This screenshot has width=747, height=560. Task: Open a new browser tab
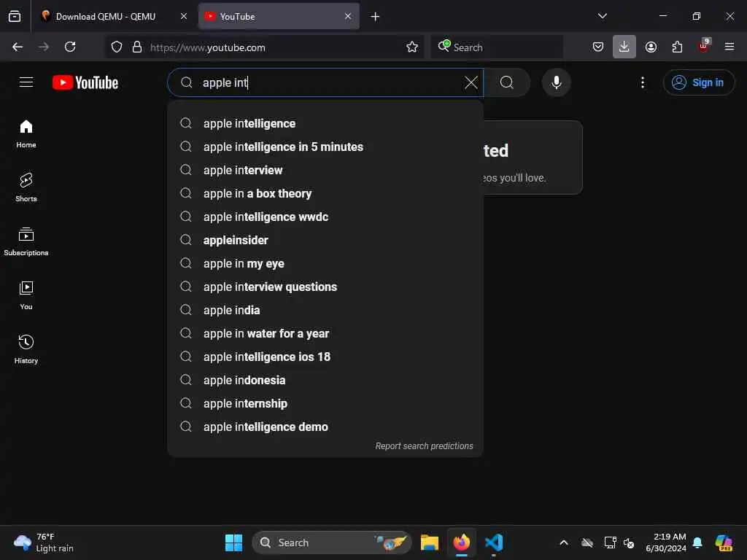[376, 17]
